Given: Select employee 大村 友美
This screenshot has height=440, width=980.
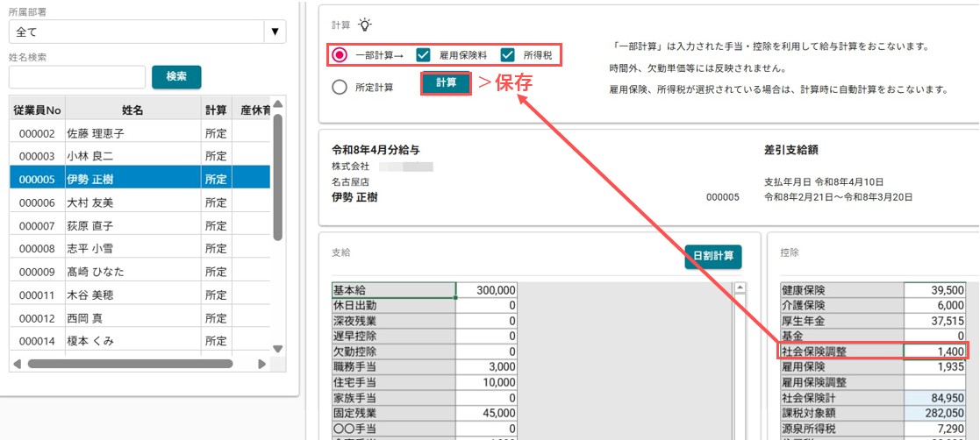Looking at the screenshot, I should point(140,202).
